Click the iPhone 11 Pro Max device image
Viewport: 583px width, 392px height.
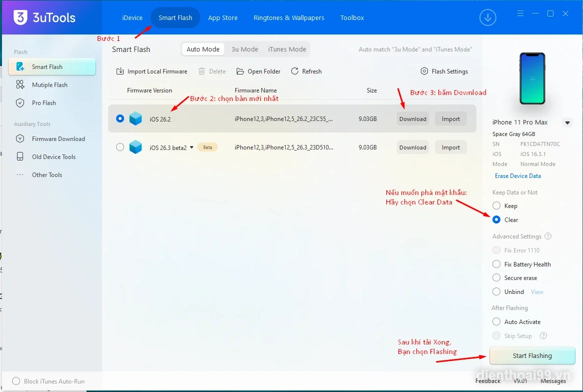pyautogui.click(x=532, y=78)
